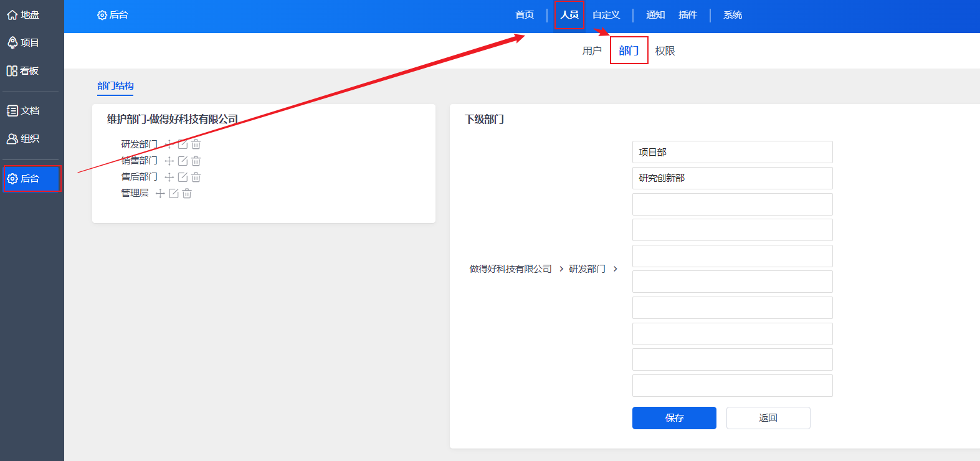The width and height of the screenshot is (980, 461).
Task: Edit the 研发部门 department
Action: point(183,145)
